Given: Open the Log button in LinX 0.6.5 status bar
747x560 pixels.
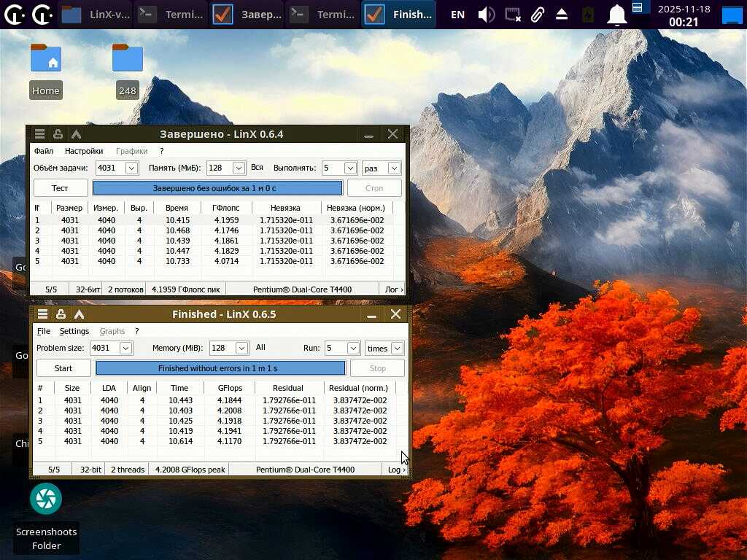Looking at the screenshot, I should [x=396, y=469].
